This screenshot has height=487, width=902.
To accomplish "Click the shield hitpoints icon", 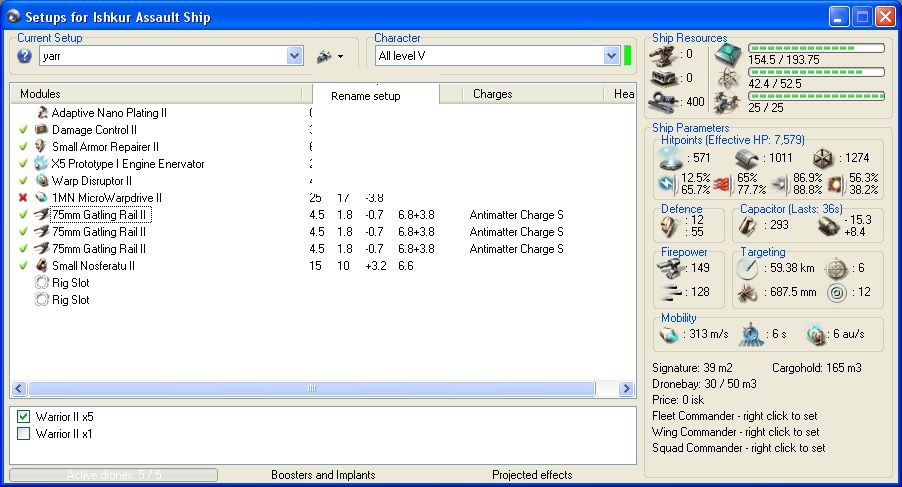I will coord(670,158).
